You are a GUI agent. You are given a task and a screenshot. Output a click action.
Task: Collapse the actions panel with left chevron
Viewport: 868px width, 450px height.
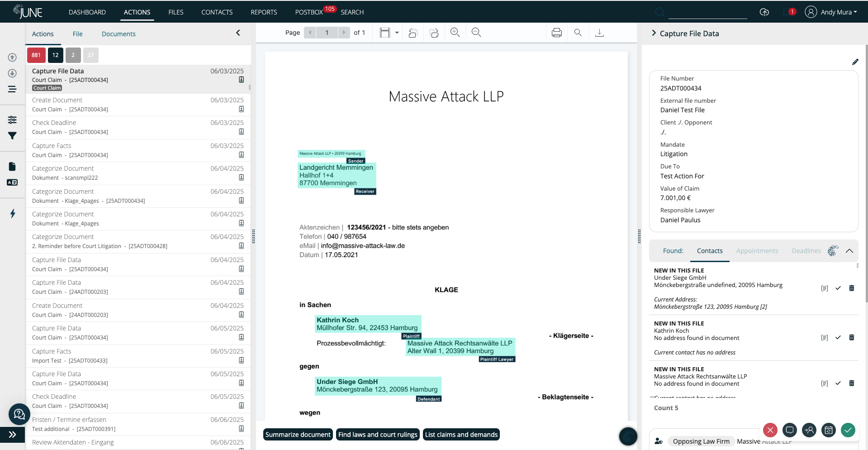238,33
